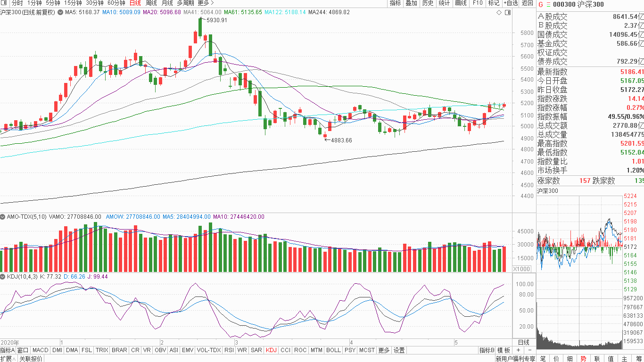Viewport: 644px width, 362px height.
Task: Select the red 势 tab
Action: click(x=584, y=359)
